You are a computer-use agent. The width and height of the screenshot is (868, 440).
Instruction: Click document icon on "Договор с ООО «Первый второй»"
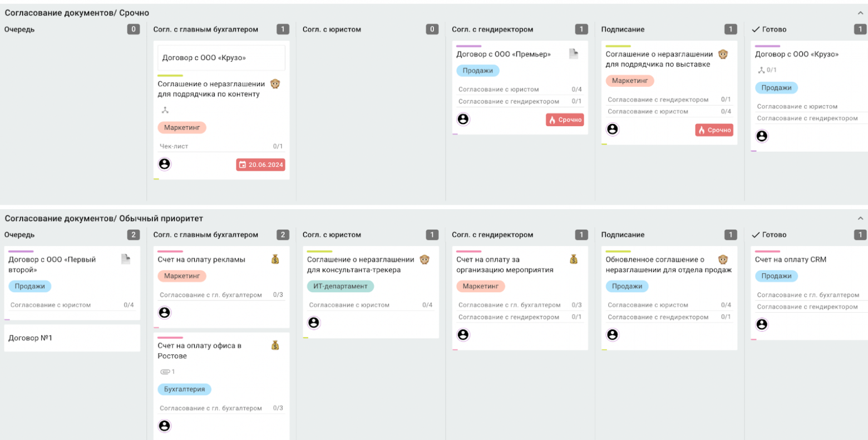tap(126, 259)
